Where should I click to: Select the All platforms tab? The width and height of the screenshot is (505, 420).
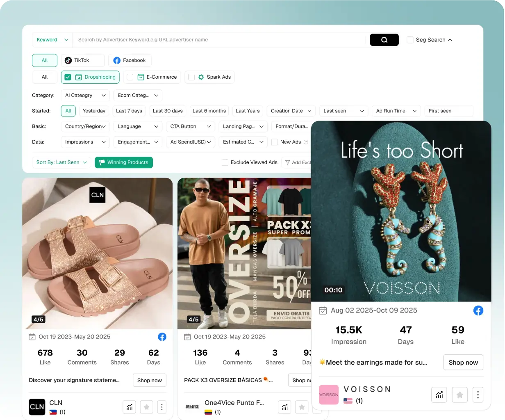click(44, 60)
